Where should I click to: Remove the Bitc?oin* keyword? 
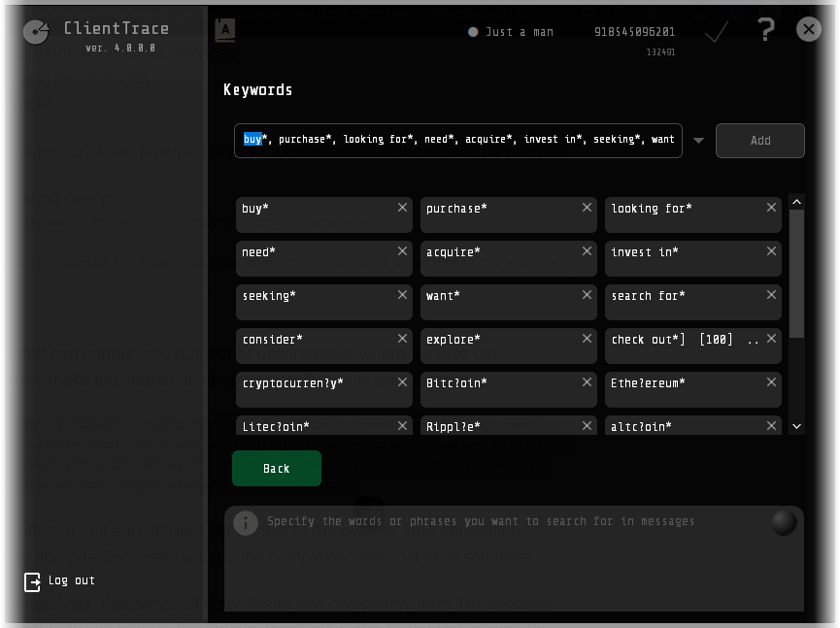coord(588,382)
